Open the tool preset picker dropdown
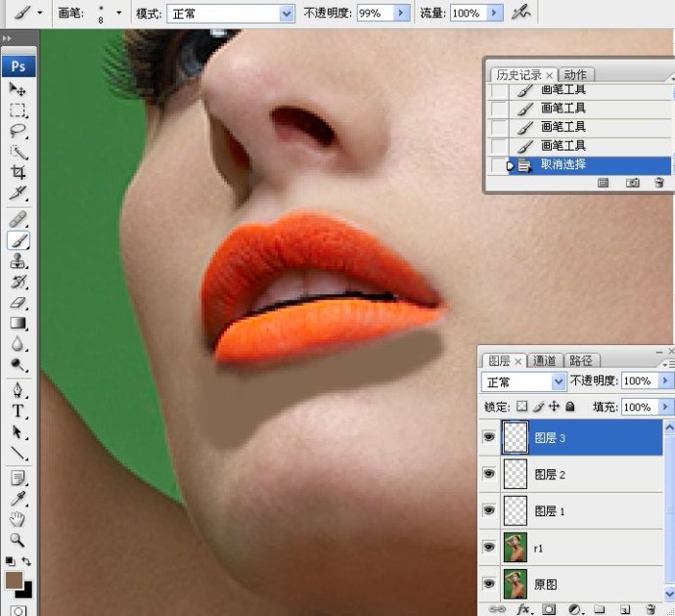The image size is (675, 616). tap(40, 13)
